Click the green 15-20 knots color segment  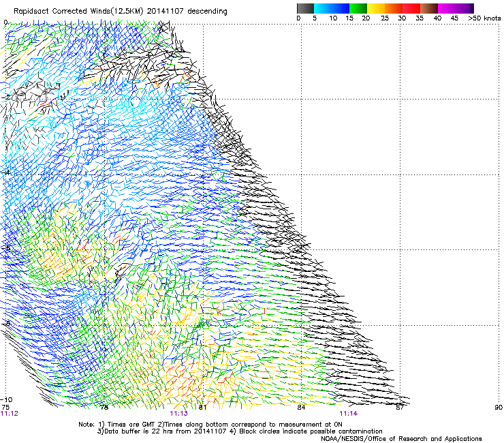358,8
